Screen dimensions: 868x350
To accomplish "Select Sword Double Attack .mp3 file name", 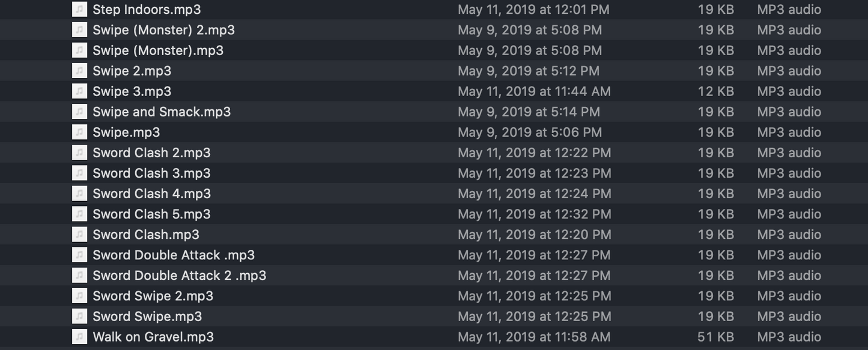I will click(173, 255).
